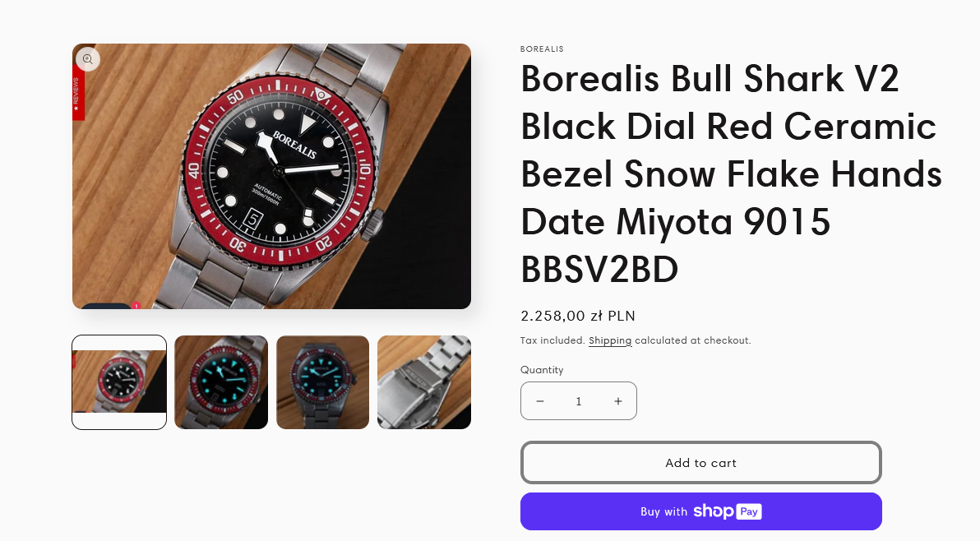Select the fourth thumbnail showing bracelet clasp
The height and width of the screenshot is (541, 980).
[424, 382]
